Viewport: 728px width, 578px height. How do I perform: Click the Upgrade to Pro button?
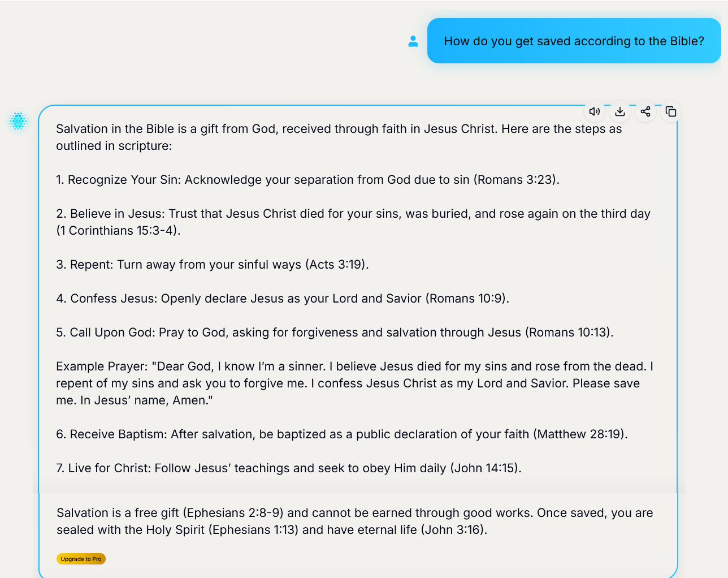[81, 559]
